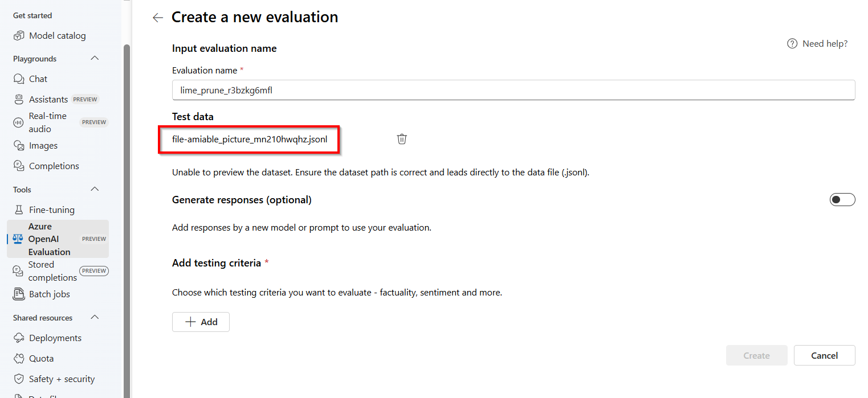Click the Add testing criteria heading
Image resolution: width=868 pixels, height=398 pixels.
(217, 263)
